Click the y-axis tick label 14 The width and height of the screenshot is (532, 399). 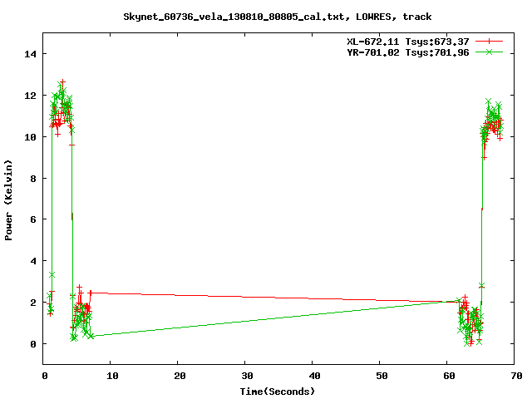[x=31, y=54]
